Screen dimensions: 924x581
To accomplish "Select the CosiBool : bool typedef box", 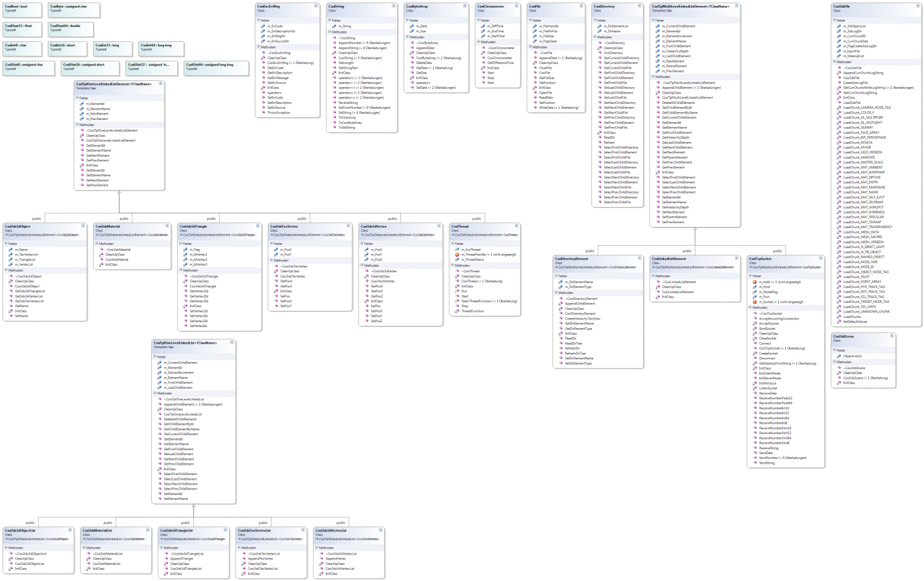I will click(22, 9).
